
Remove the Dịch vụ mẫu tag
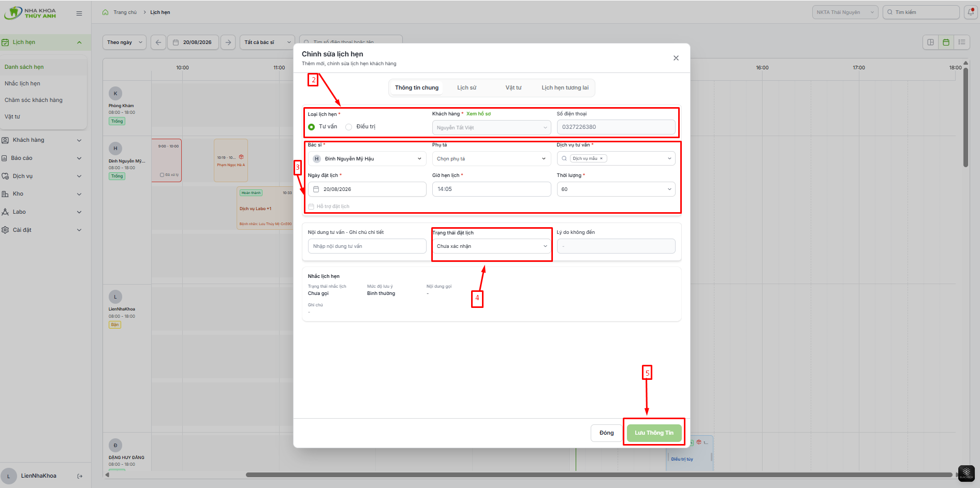coord(601,159)
